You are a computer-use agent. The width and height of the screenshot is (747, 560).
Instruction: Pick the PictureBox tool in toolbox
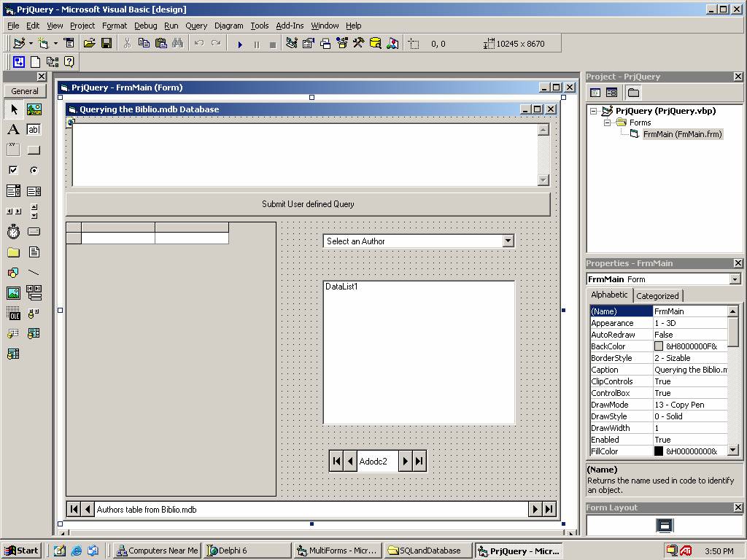(34, 109)
